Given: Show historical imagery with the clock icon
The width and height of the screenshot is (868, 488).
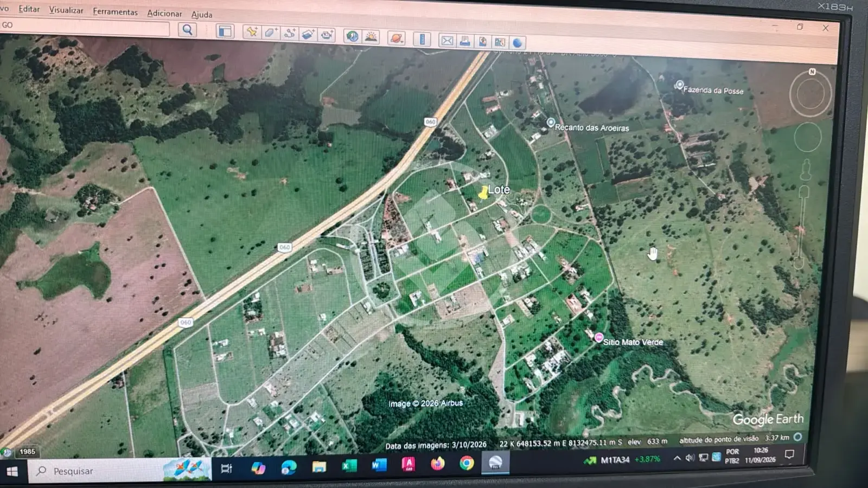Looking at the screenshot, I should click(353, 36).
